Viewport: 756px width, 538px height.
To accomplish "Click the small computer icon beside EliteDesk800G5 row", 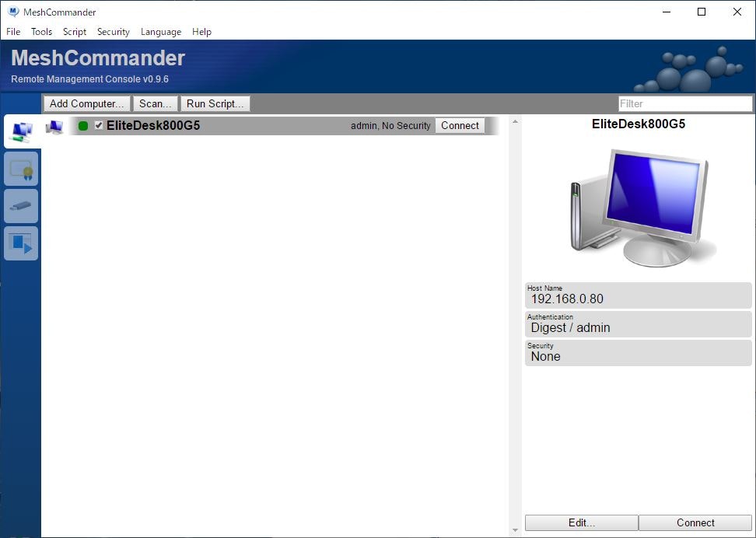I will click(x=54, y=126).
